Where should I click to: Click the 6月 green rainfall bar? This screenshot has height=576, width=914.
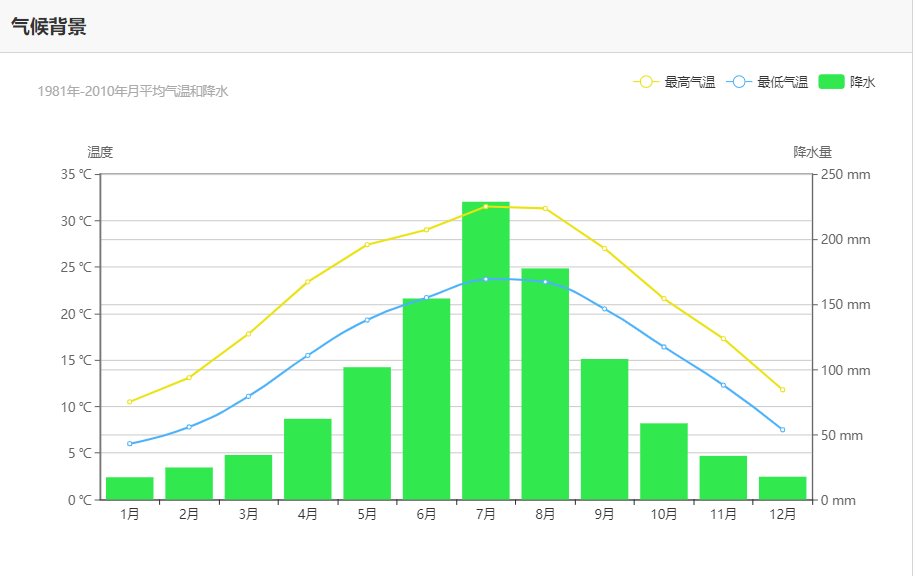[x=426, y=399]
